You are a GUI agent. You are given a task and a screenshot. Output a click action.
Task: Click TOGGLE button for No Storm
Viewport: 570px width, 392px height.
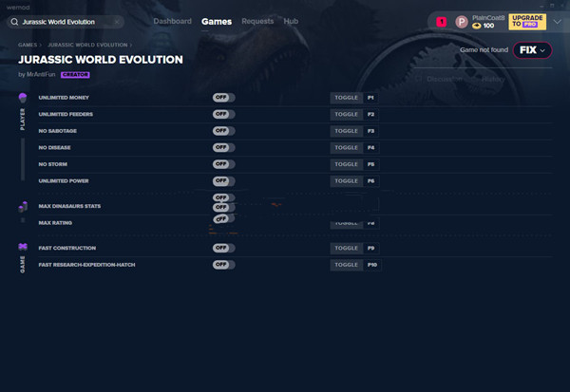coord(346,164)
